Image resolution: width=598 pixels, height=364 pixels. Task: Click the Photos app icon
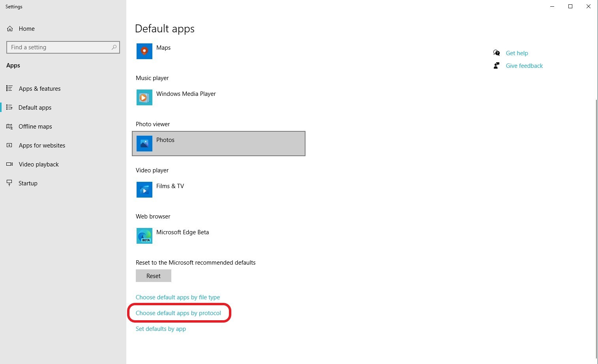click(144, 144)
